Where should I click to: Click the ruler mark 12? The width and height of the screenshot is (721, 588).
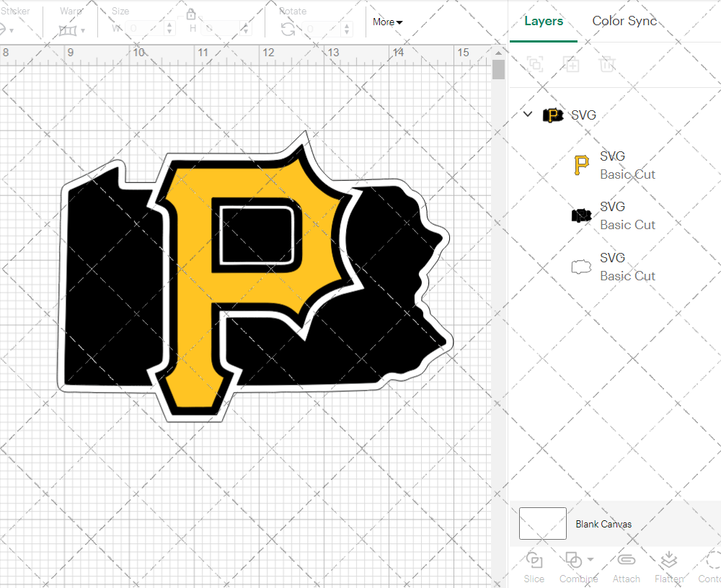pyautogui.click(x=268, y=53)
